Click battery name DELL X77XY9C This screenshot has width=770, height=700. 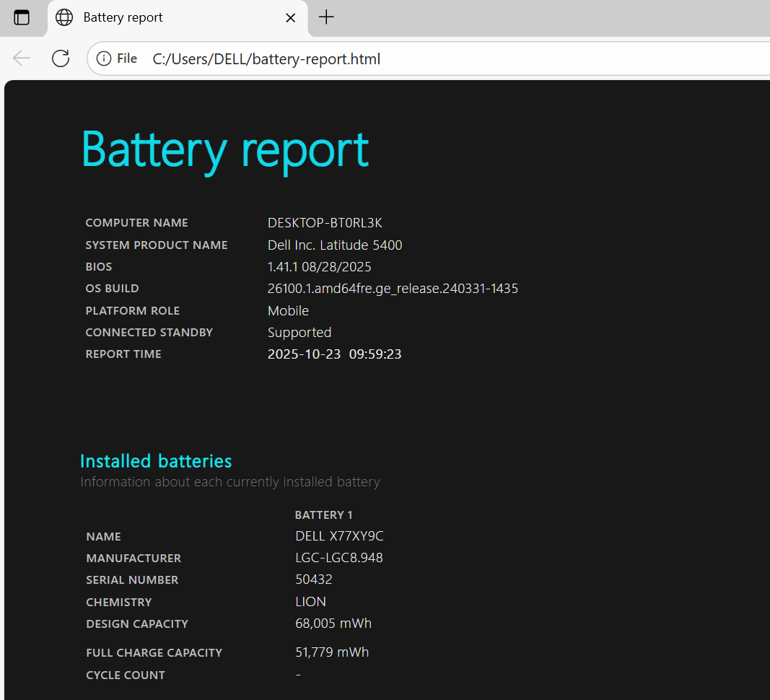point(339,536)
